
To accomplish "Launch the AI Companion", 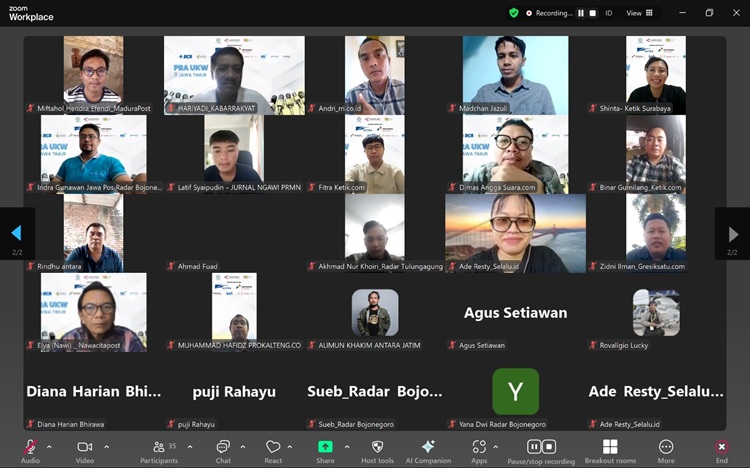I will [x=428, y=447].
